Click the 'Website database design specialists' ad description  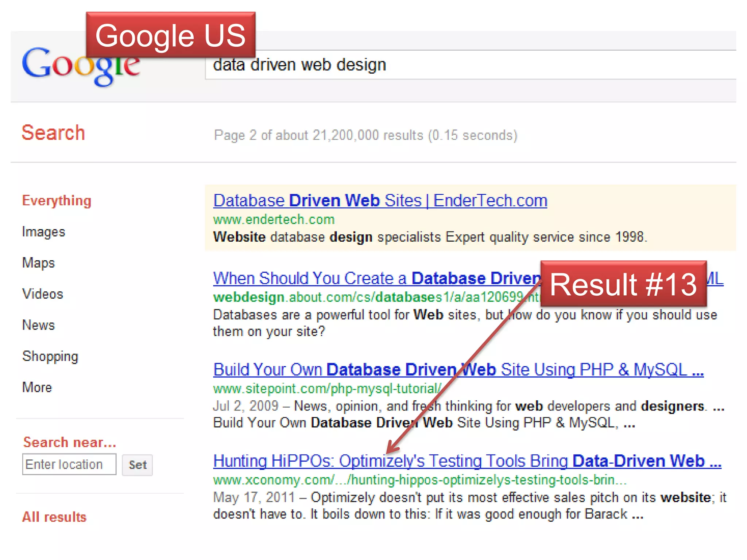coord(430,237)
